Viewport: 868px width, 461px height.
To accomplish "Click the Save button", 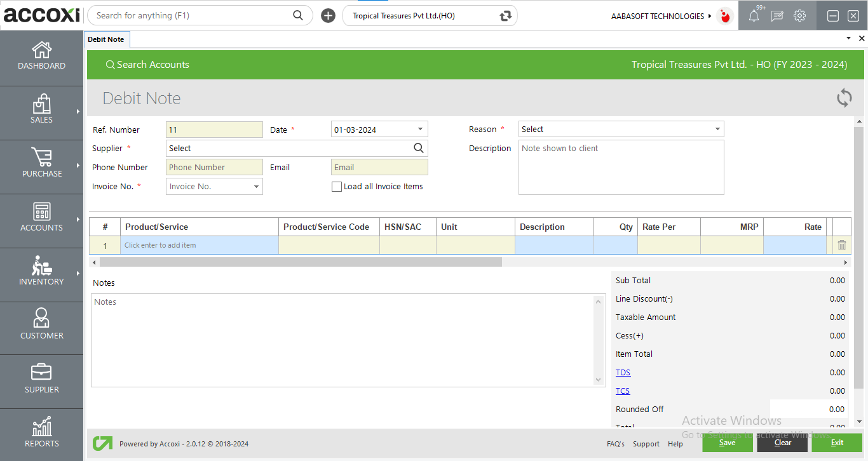I will click(727, 443).
